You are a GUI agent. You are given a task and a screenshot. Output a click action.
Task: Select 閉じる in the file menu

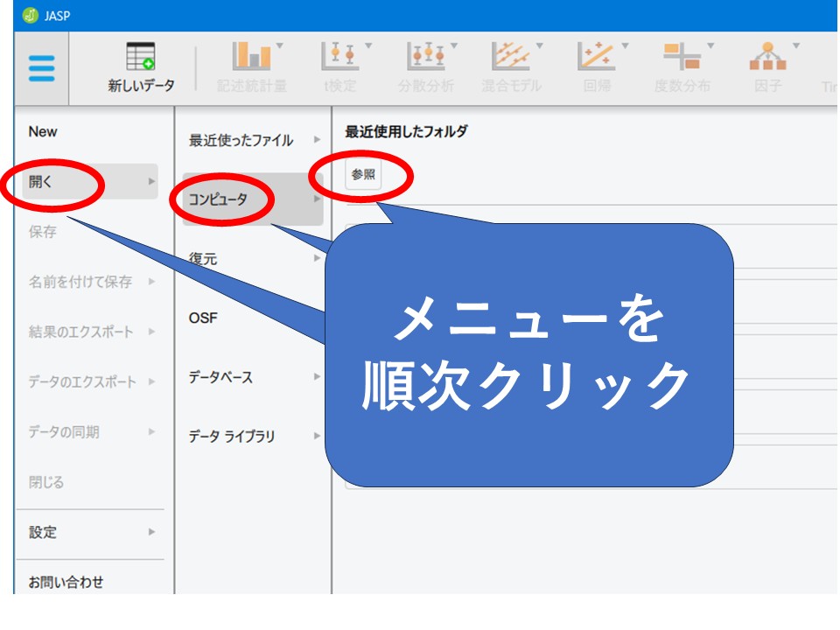tap(46, 481)
